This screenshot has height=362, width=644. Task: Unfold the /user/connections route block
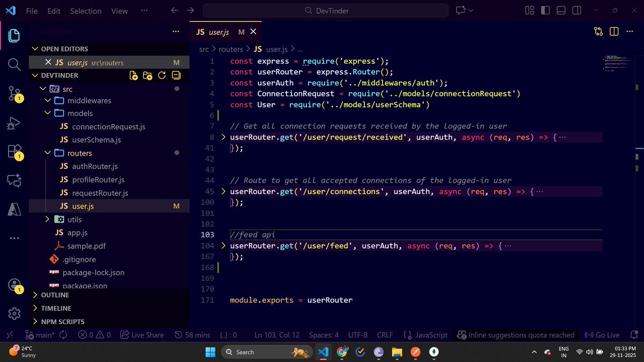[x=224, y=191]
